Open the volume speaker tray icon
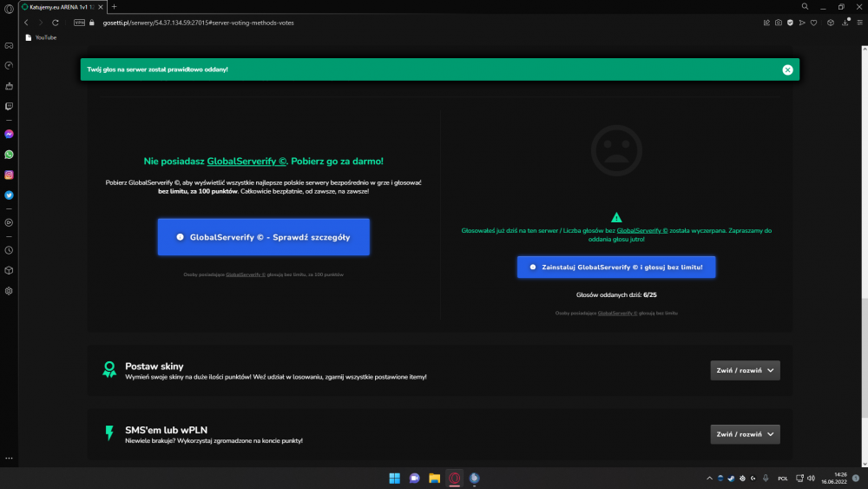 pyautogui.click(x=811, y=478)
